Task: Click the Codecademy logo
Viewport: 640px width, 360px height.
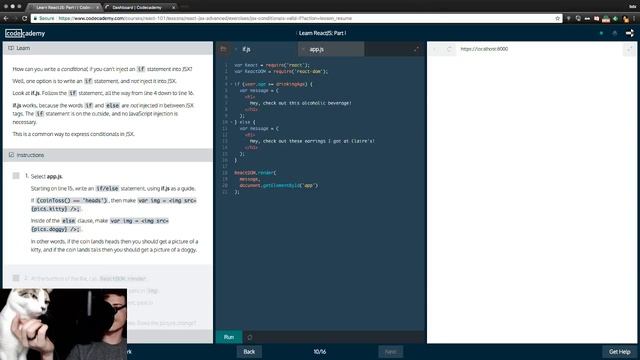Action: tap(25, 33)
